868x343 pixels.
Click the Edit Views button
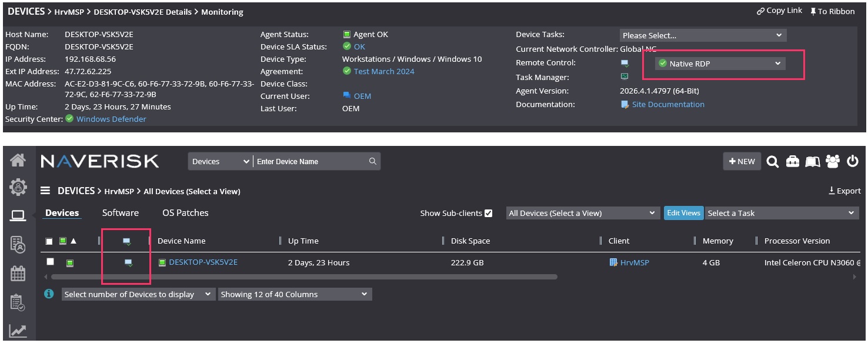click(683, 213)
